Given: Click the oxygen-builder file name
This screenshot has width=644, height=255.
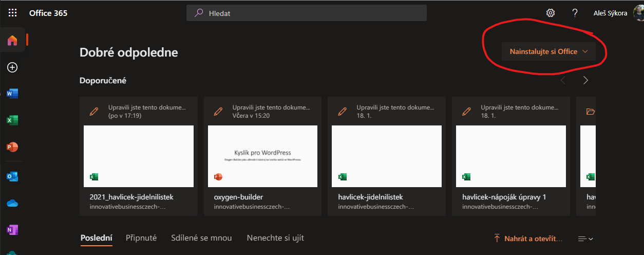Looking at the screenshot, I should click(x=238, y=197).
